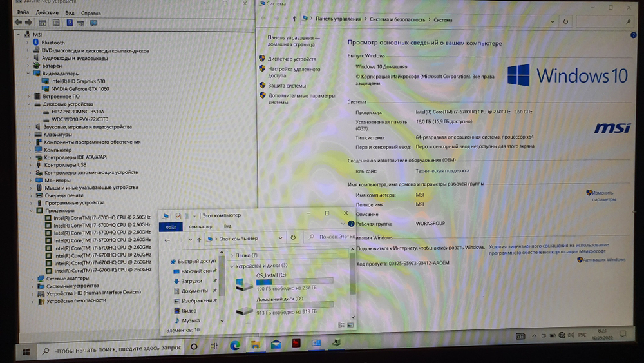
Task: Click the back arrow in Device Manager toolbar
Action: pos(19,22)
